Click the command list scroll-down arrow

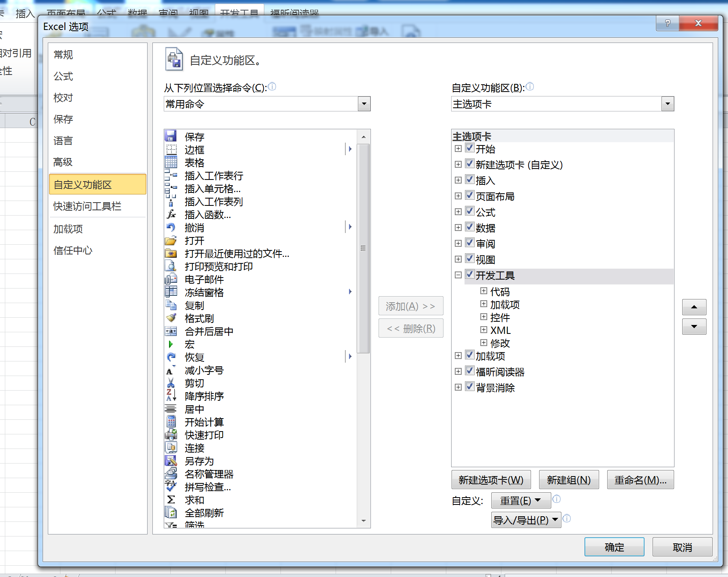click(363, 521)
